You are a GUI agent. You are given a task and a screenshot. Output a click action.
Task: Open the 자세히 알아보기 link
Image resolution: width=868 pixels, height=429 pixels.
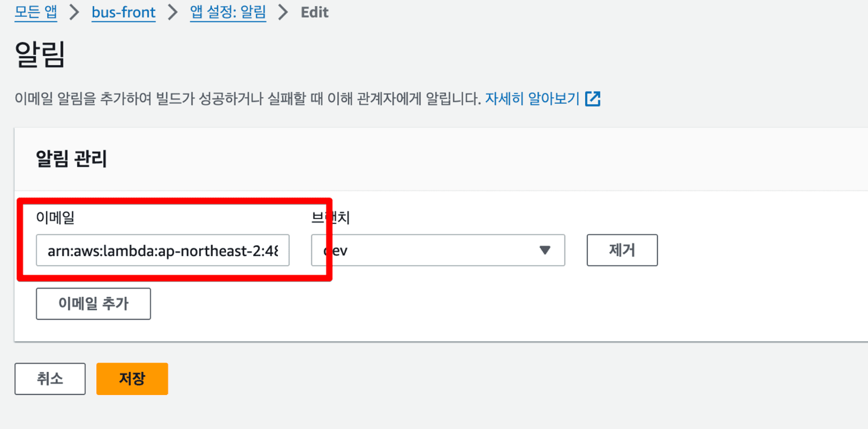pos(532,99)
